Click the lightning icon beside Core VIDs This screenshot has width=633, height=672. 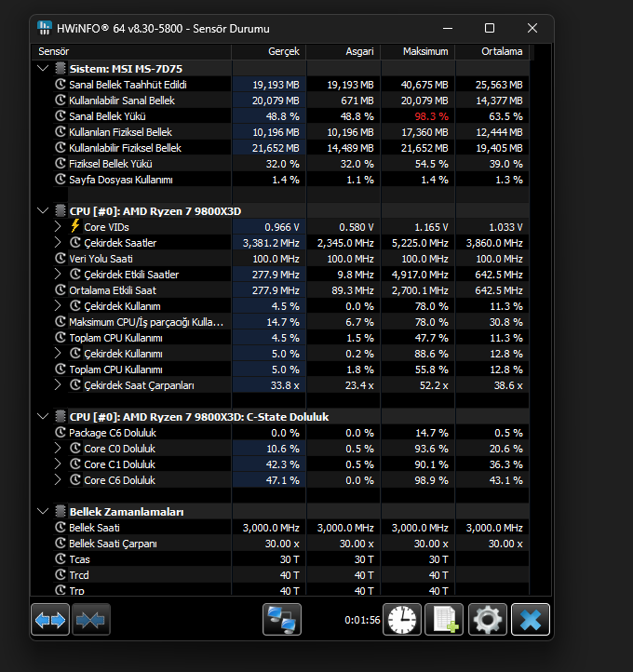pos(75,226)
